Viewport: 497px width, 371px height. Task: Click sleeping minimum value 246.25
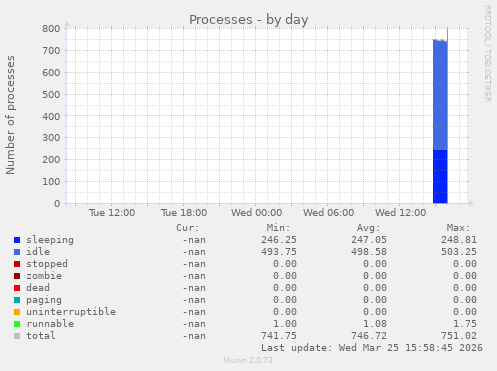coord(279,240)
